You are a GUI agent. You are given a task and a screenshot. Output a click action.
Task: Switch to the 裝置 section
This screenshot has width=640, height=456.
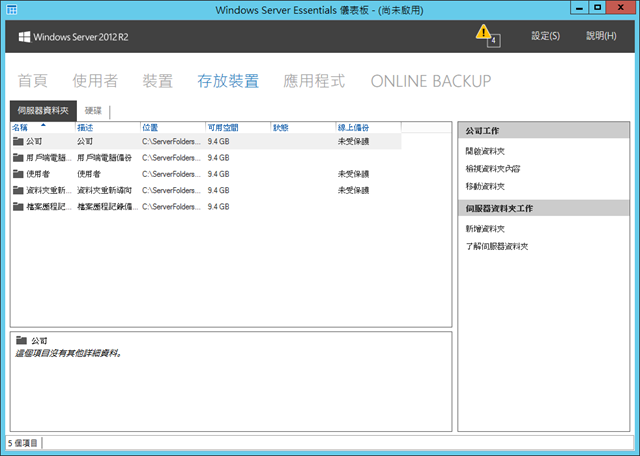[158, 81]
